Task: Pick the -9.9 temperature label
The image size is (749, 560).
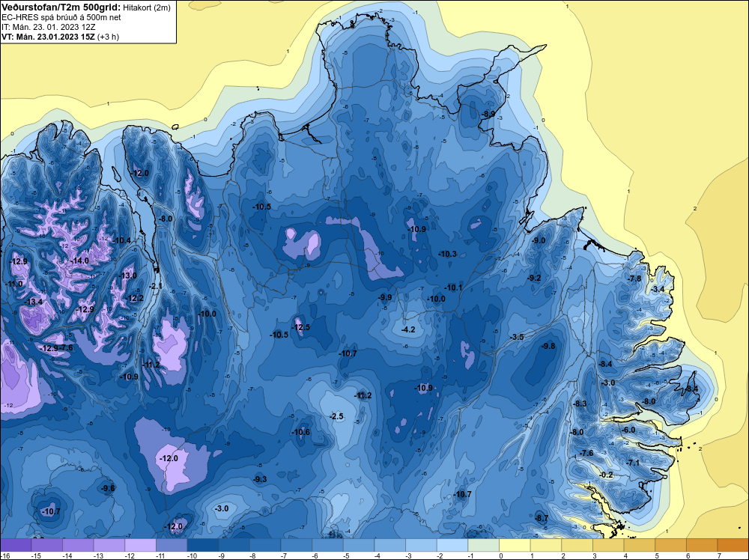Action: (385, 297)
